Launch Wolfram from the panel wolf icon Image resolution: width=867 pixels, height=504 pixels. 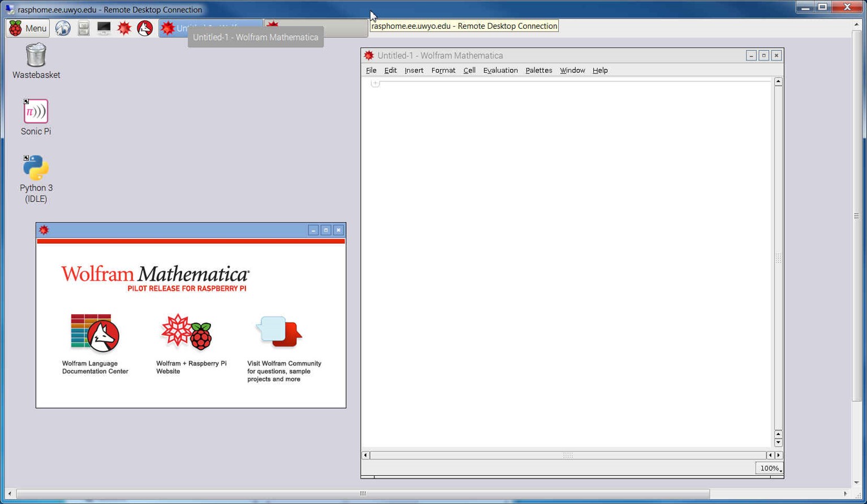pos(145,28)
